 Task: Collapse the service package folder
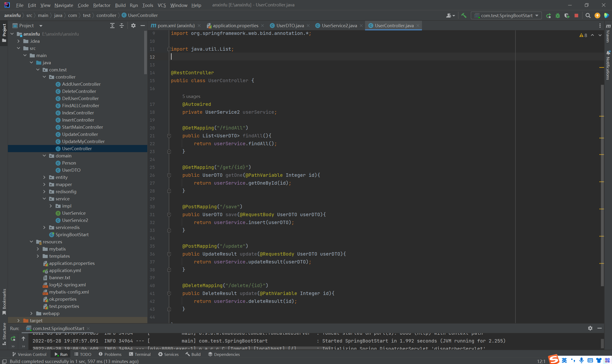pos(44,199)
